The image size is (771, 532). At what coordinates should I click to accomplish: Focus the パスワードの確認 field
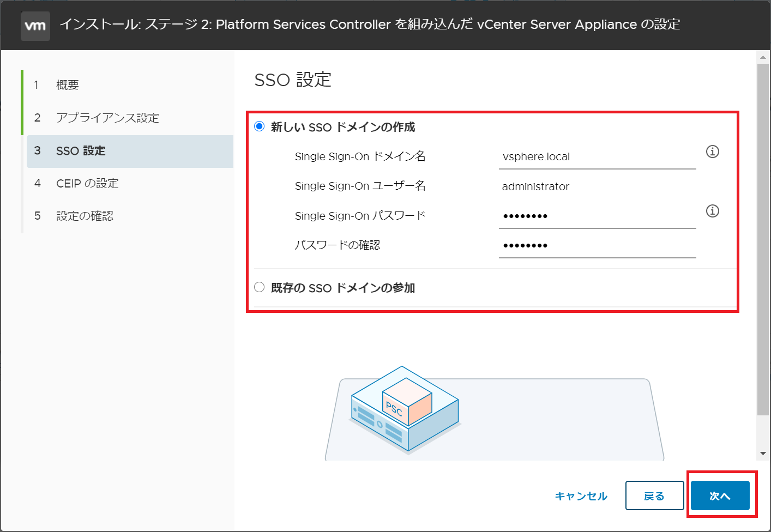[x=598, y=246]
